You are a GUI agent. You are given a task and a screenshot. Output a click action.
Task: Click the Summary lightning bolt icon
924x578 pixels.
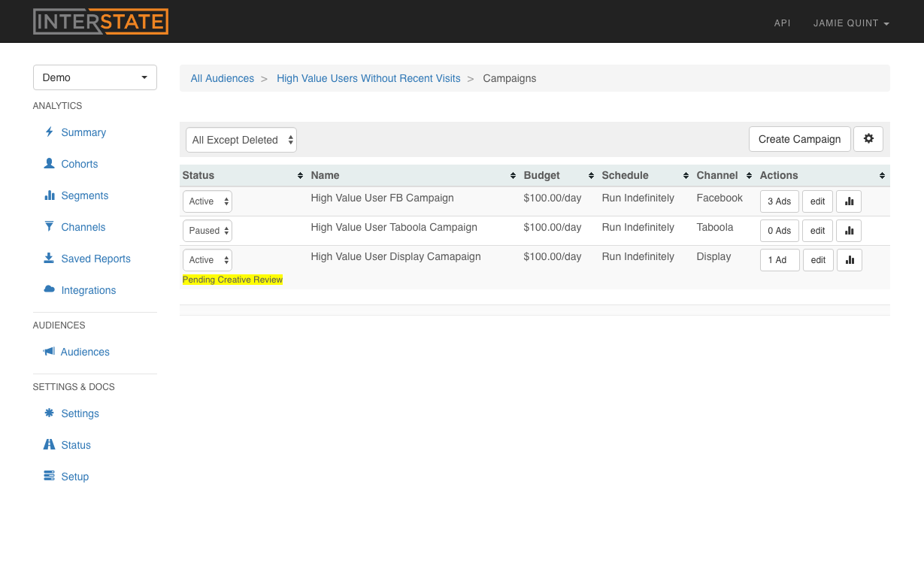pos(49,132)
